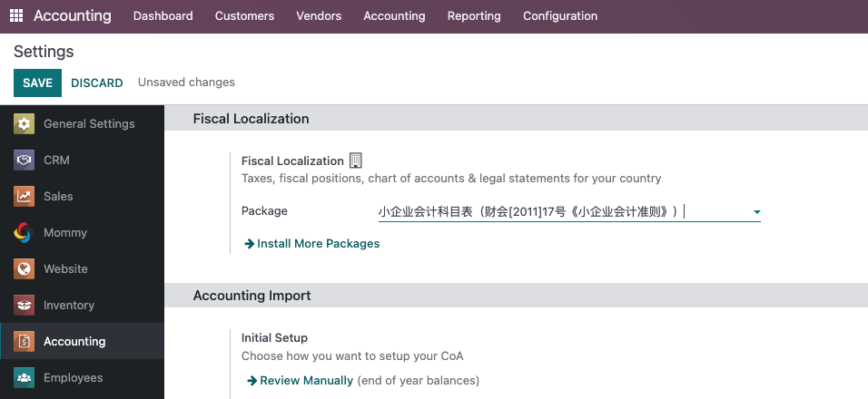This screenshot has height=399, width=868.
Task: Select the CRM handshake icon
Action: (x=24, y=161)
